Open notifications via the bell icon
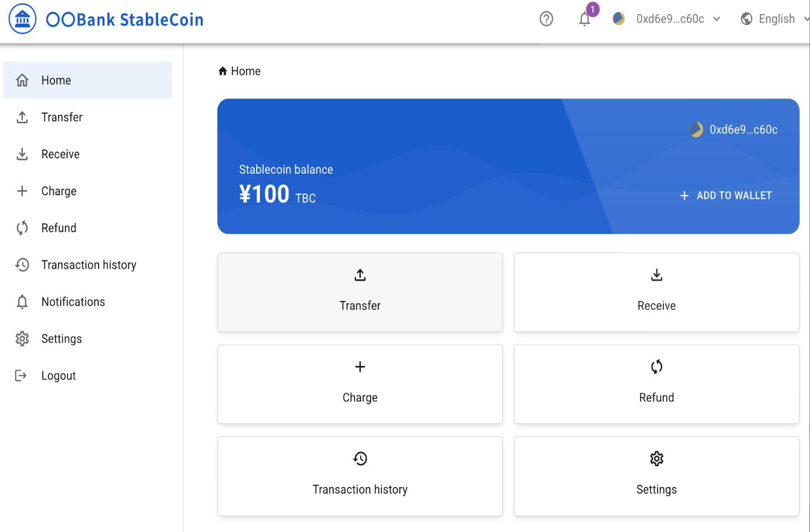Viewport: 810px width, 532px height. (584, 19)
